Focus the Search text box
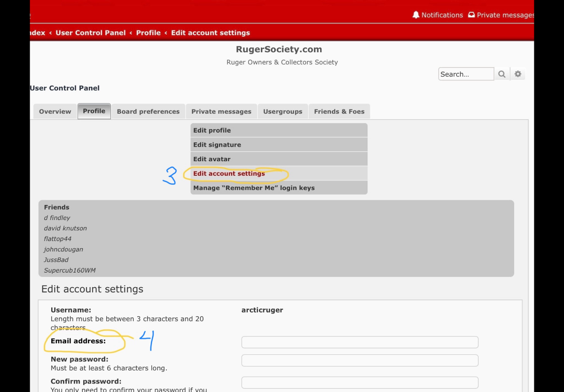564x392 pixels. [x=466, y=74]
